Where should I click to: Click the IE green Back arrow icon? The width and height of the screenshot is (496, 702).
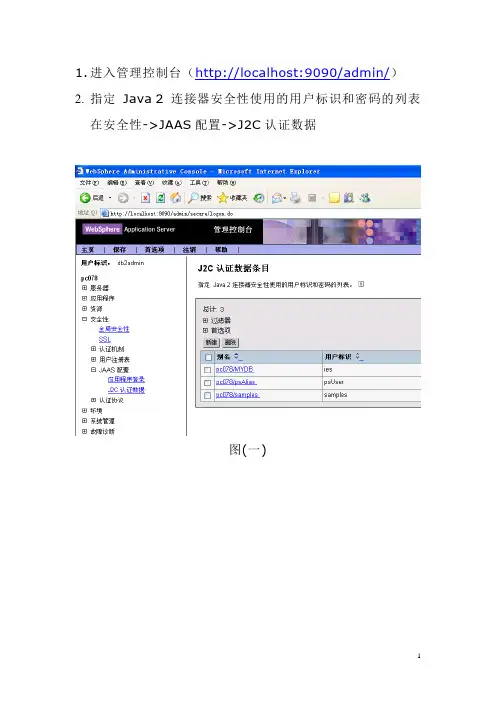click(x=85, y=197)
